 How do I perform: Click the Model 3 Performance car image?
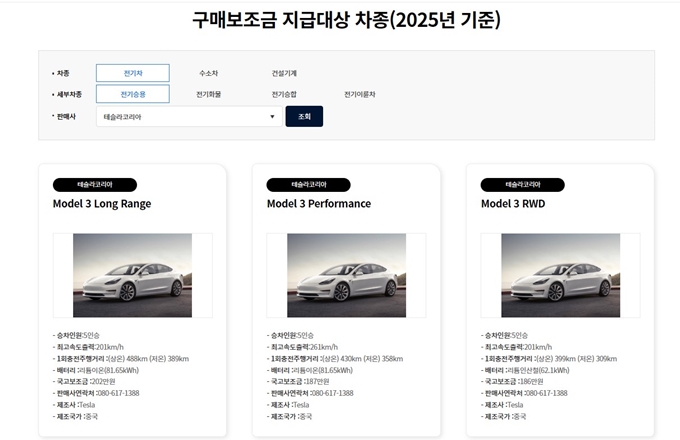tap(347, 275)
